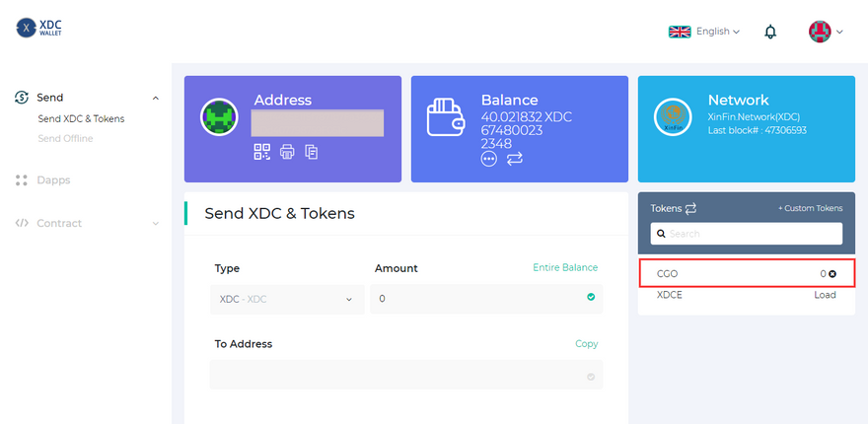Open the Type XDC dropdown
The height and width of the screenshot is (424, 868).
click(x=286, y=299)
